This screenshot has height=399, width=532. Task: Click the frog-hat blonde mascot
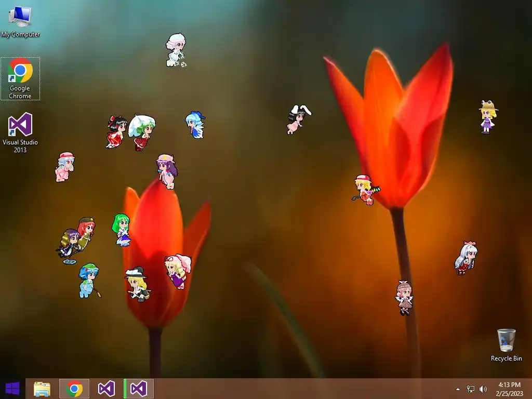tap(488, 117)
